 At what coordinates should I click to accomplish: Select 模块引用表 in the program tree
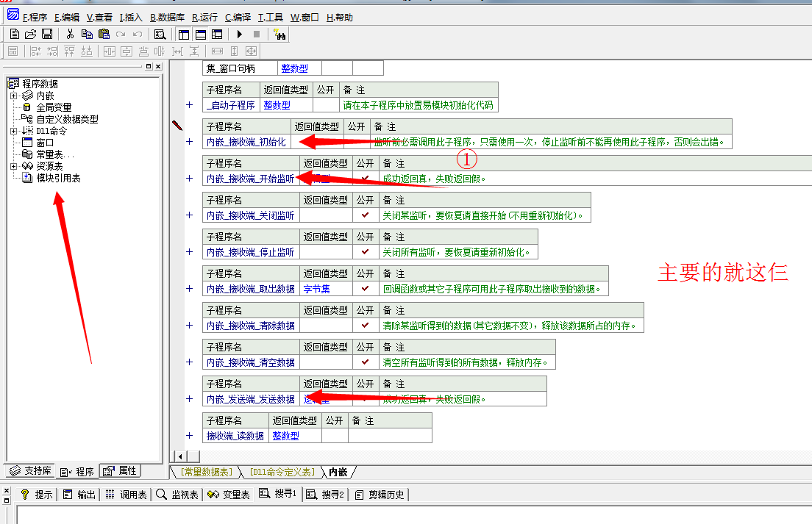pyautogui.click(x=58, y=178)
